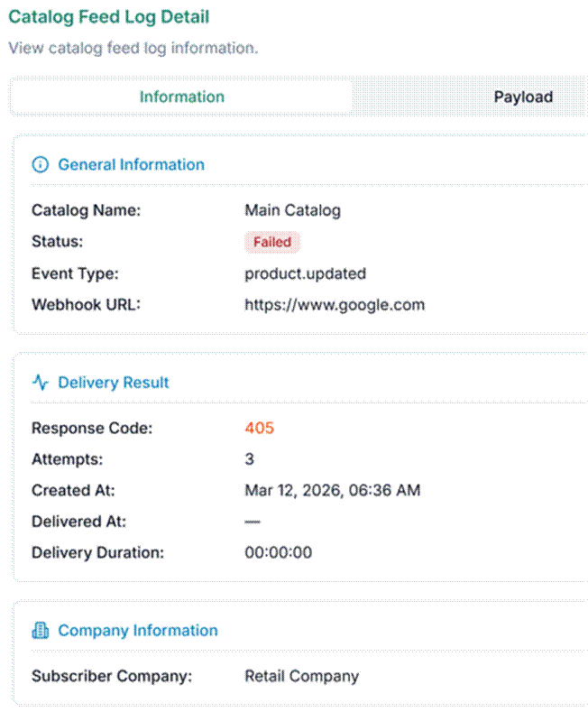Click the Delivery Duration: label
The width and height of the screenshot is (588, 712).
point(98,552)
